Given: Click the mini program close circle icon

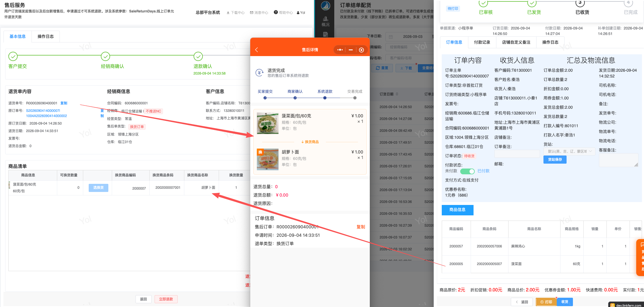Looking at the screenshot, I should pyautogui.click(x=361, y=50).
